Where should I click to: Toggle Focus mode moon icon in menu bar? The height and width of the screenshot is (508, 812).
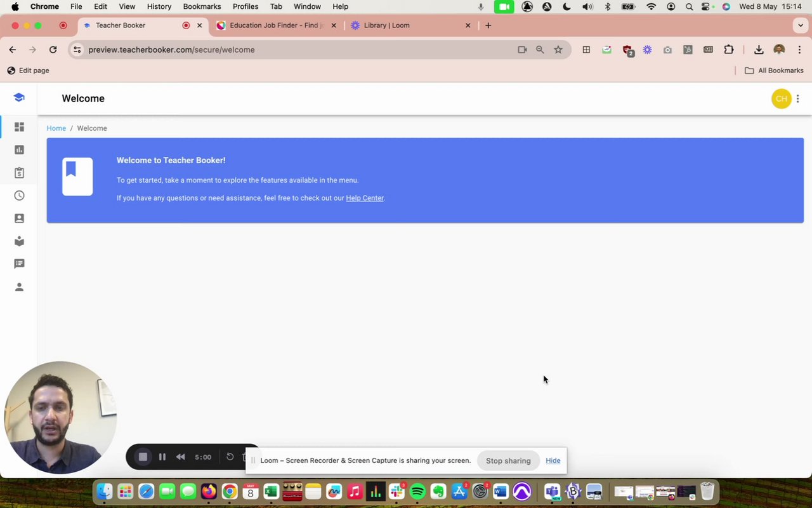coord(567,6)
